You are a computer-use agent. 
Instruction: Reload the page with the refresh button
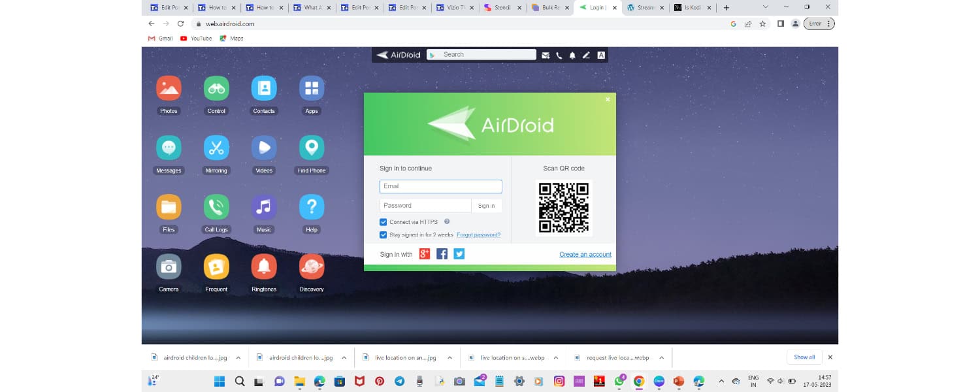[181, 24]
